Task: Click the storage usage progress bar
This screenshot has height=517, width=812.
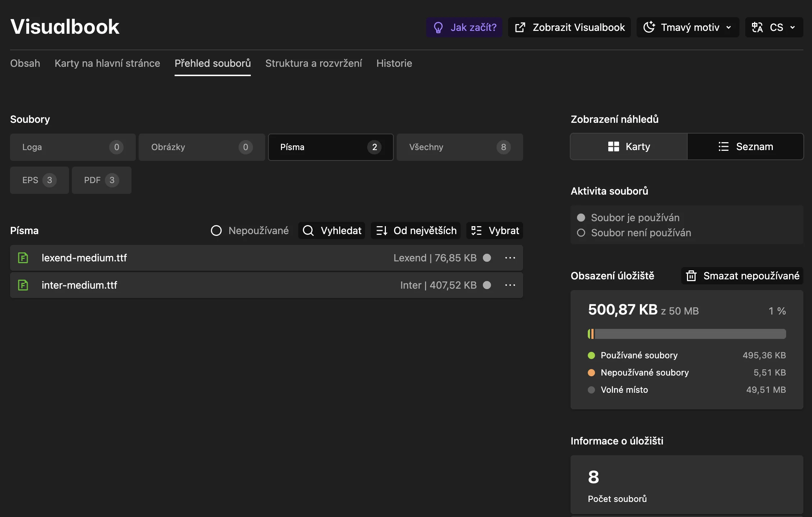Action: tap(687, 334)
